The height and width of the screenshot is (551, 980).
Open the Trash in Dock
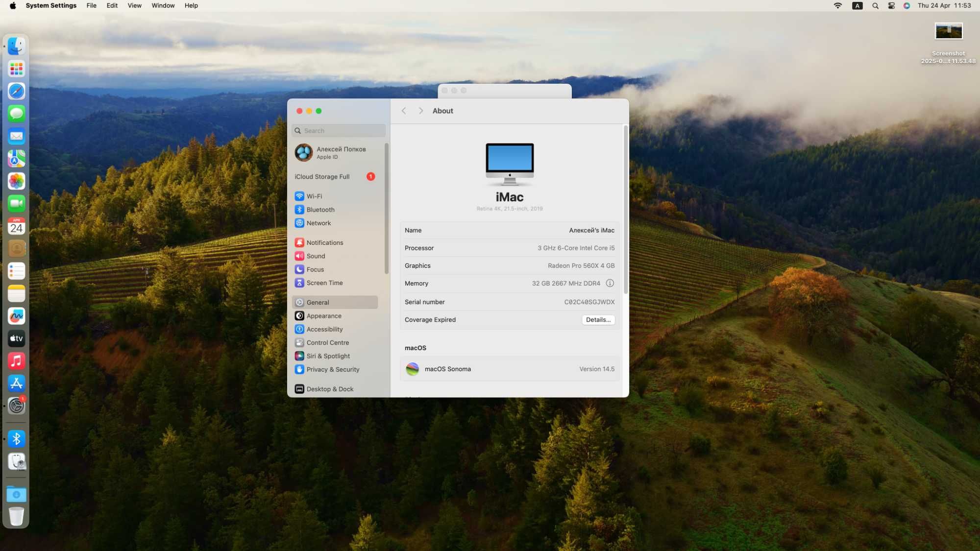[x=16, y=517]
